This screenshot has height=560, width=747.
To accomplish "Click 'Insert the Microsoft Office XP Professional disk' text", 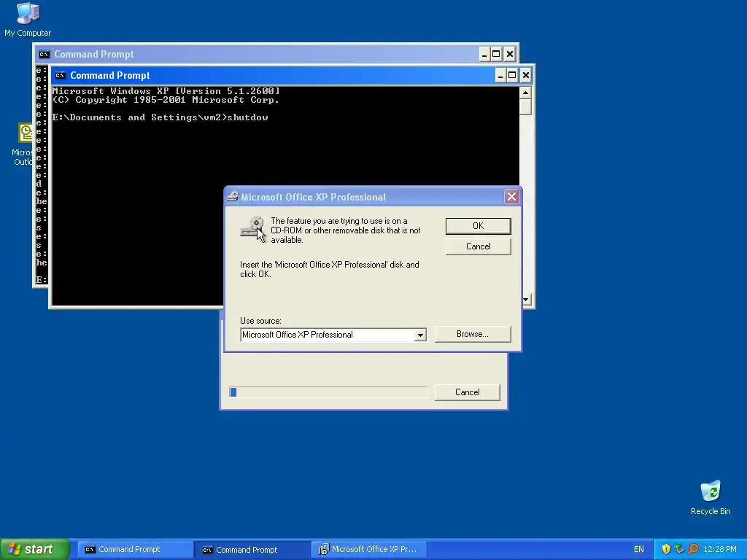I will (330, 269).
